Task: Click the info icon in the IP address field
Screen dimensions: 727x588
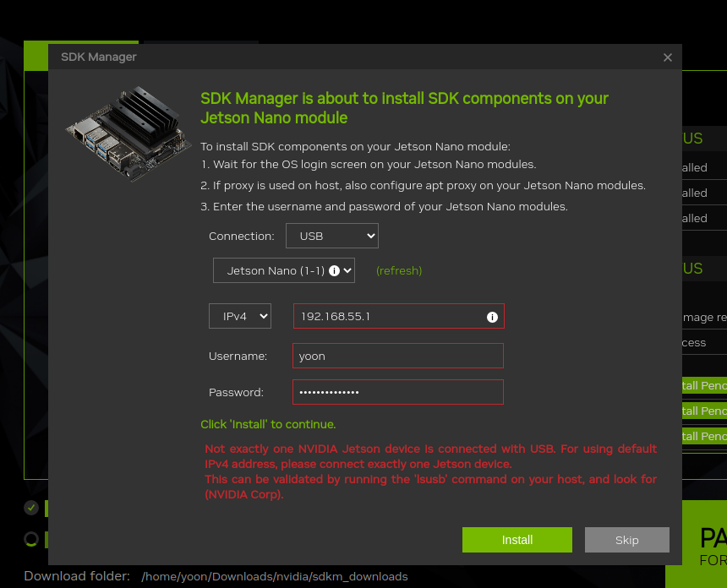Action: [492, 317]
